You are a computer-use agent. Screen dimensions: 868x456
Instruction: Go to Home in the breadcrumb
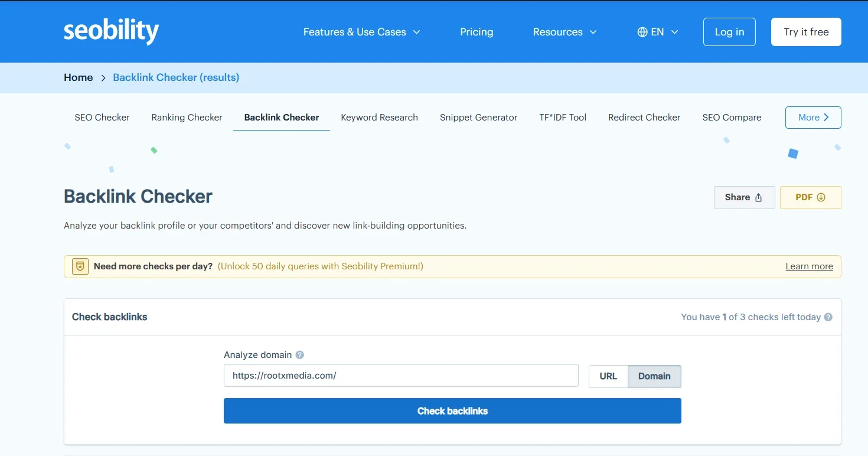pos(79,77)
